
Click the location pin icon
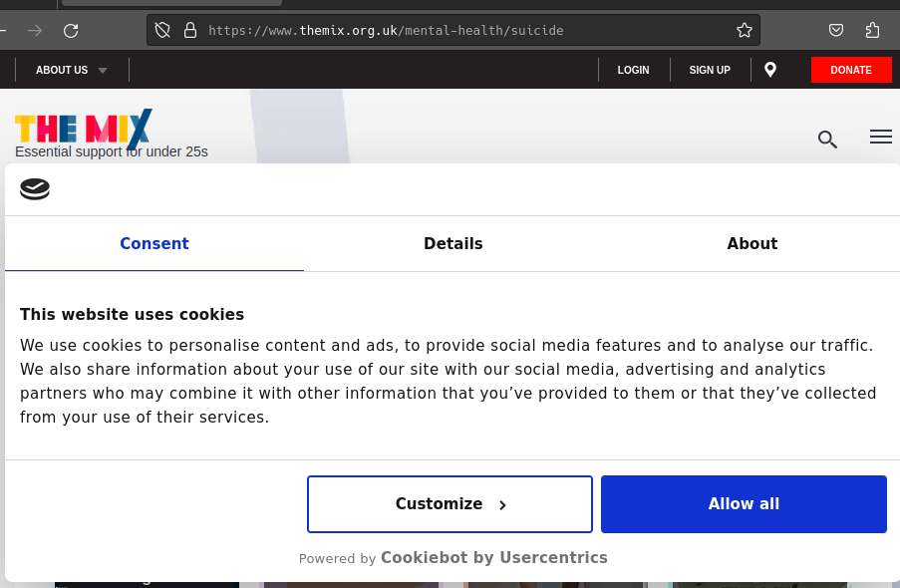pyautogui.click(x=770, y=70)
